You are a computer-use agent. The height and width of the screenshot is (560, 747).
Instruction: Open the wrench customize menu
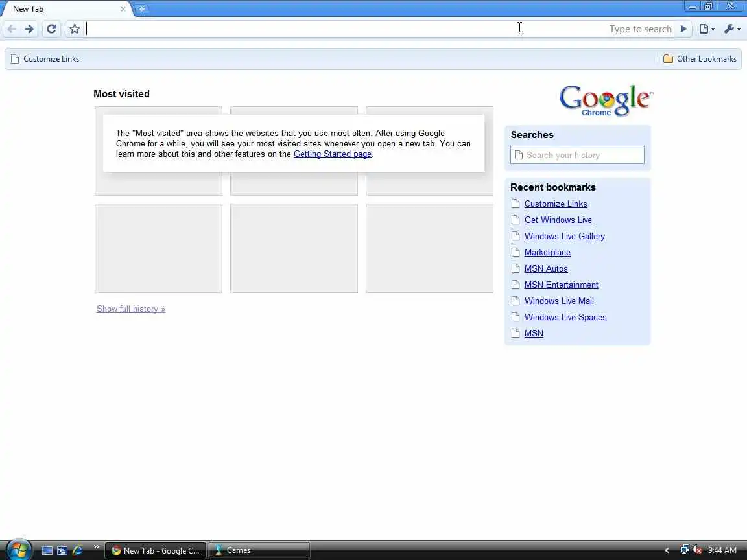tap(732, 29)
